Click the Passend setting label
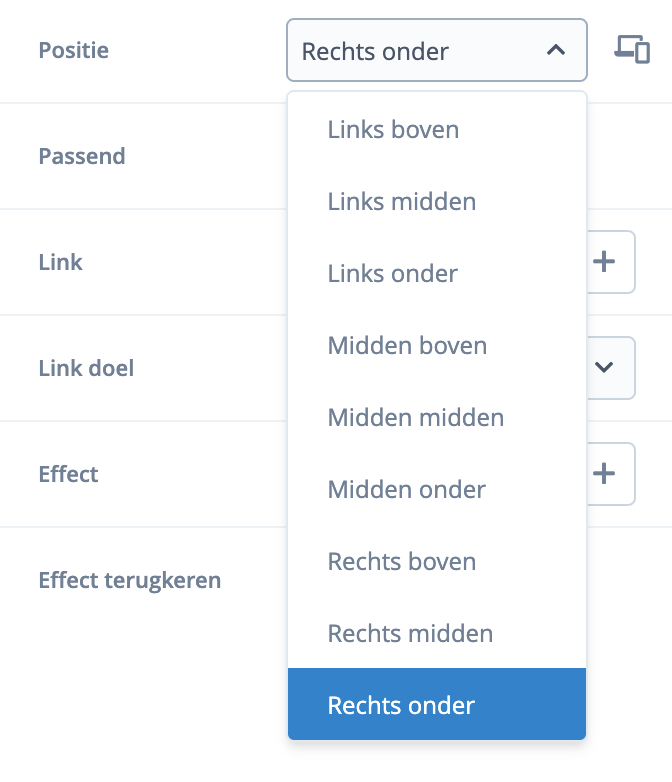Screen dimensions: 672x782 click(82, 156)
